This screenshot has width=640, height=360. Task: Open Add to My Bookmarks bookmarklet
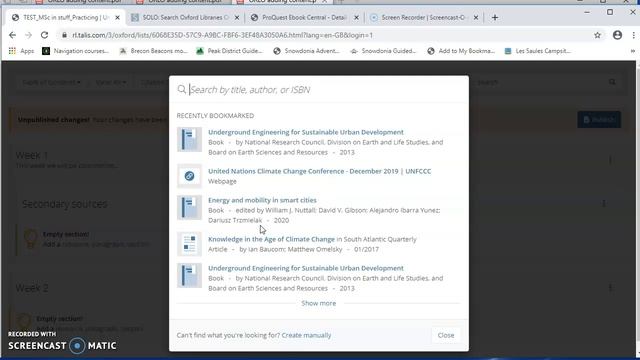click(461, 51)
